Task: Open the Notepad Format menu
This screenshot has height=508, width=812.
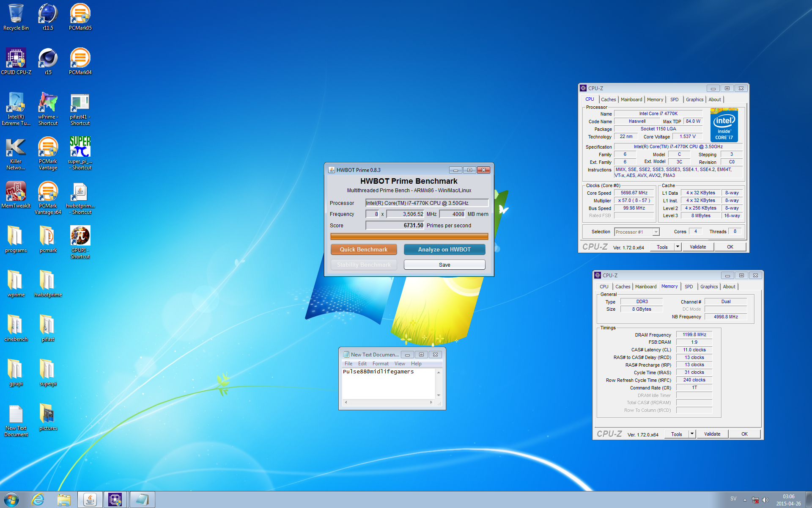Action: pyautogui.click(x=381, y=364)
